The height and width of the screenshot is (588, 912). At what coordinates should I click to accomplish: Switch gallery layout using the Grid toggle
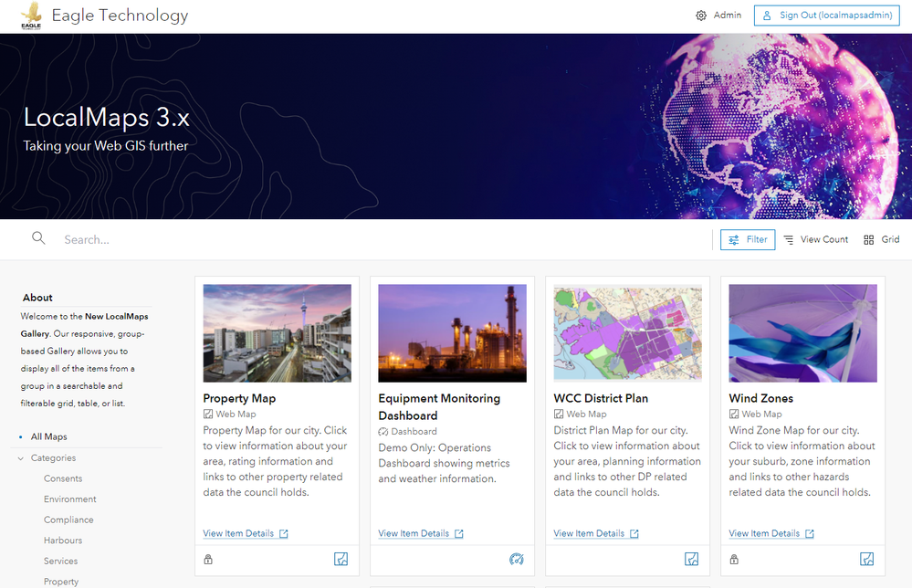(x=881, y=239)
